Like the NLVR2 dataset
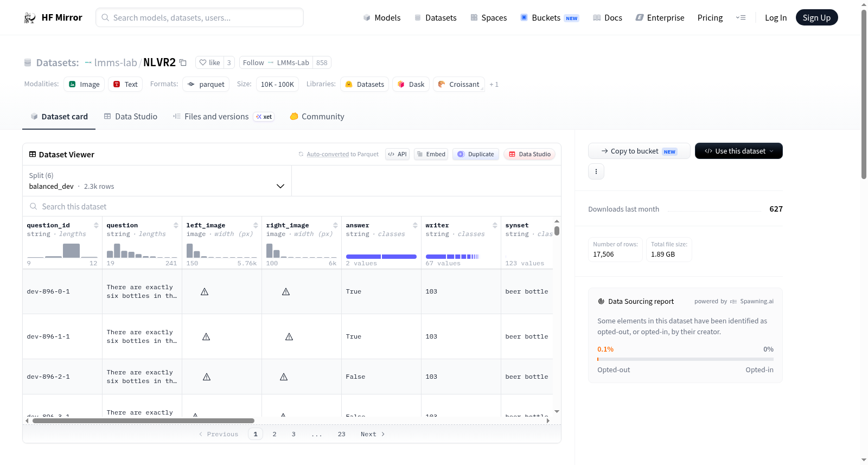Screen dimensions: 868x465 (x=209, y=62)
